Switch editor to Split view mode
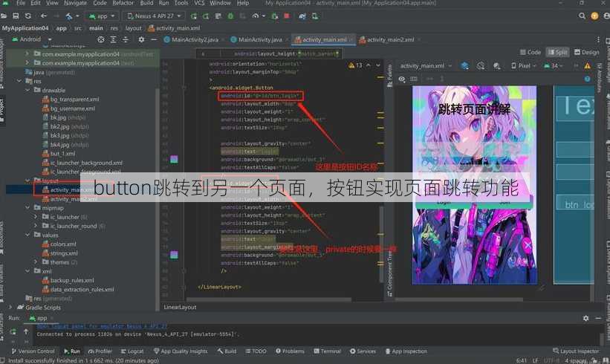This screenshot has width=610, height=364. pos(557,52)
